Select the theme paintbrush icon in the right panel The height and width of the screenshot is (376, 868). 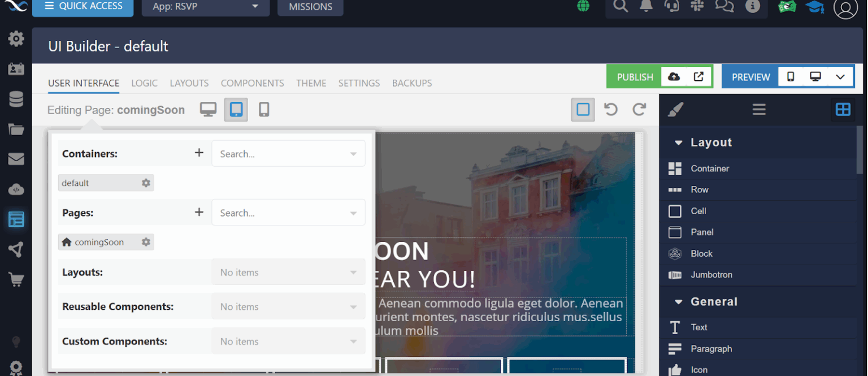coord(676,109)
